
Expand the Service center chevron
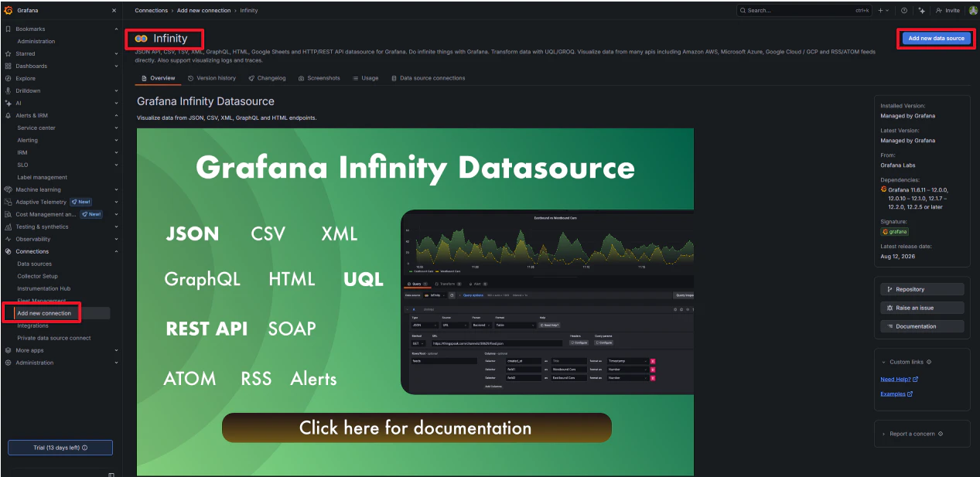(117, 128)
